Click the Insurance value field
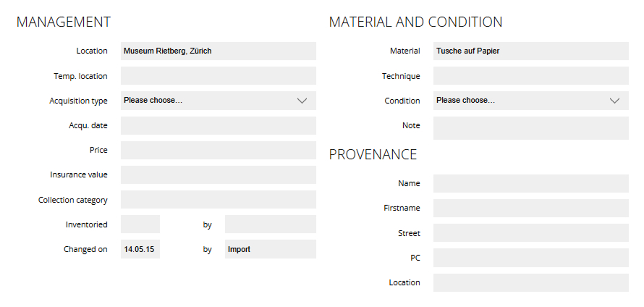 [x=218, y=174]
